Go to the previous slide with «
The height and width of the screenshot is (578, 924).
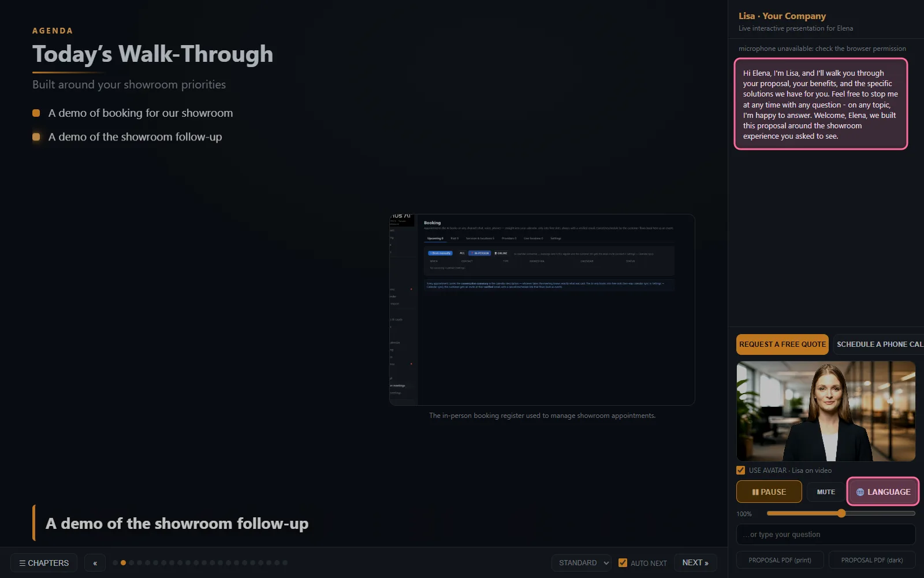(x=95, y=563)
